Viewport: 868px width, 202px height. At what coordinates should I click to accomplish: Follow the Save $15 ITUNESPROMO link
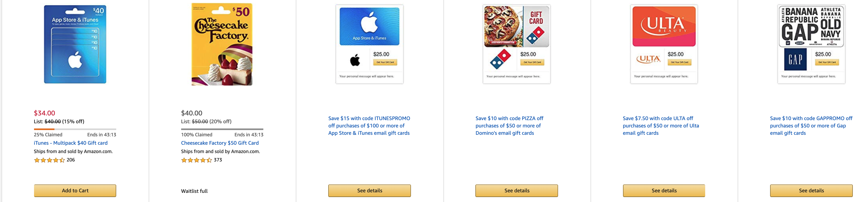point(369,126)
